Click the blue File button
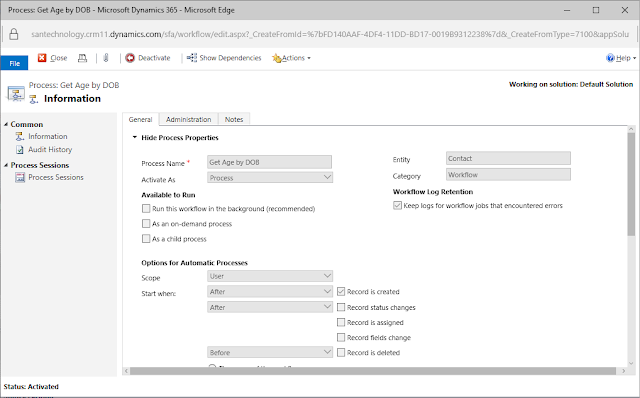 [x=14, y=63]
